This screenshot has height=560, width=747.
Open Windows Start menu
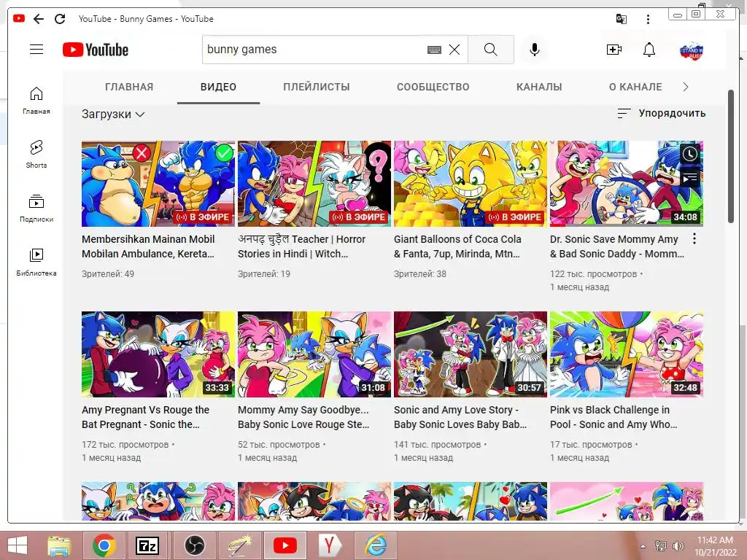coord(18,545)
